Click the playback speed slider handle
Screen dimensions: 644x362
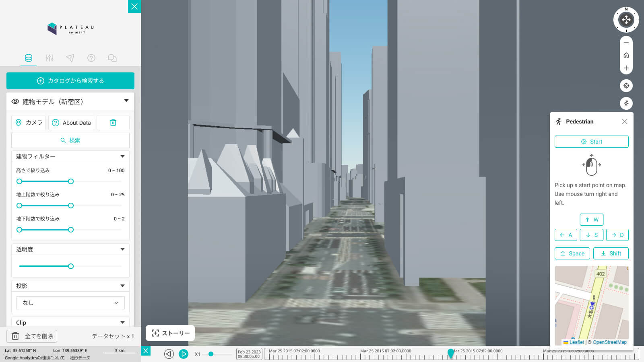(211, 354)
